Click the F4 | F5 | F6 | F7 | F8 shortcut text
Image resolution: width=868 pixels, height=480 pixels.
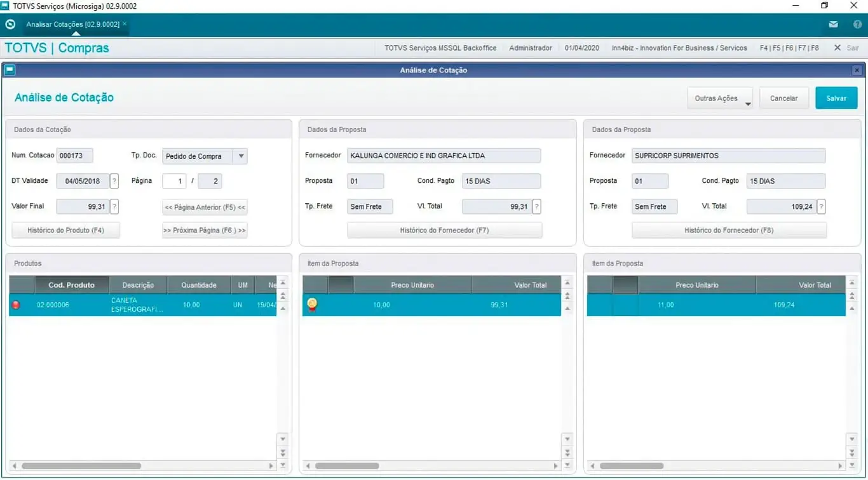[x=789, y=48]
